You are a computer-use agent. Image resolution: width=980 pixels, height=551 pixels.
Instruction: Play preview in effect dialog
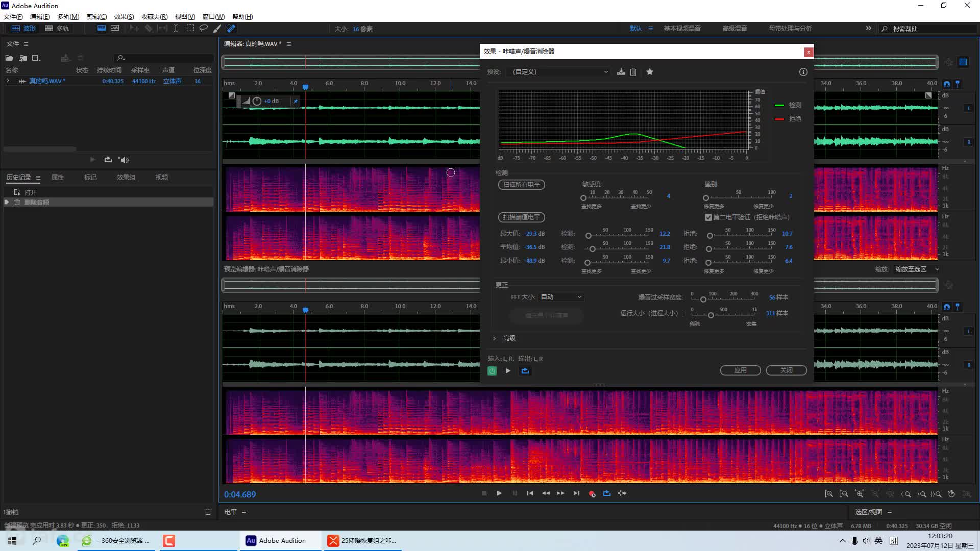[x=508, y=371]
